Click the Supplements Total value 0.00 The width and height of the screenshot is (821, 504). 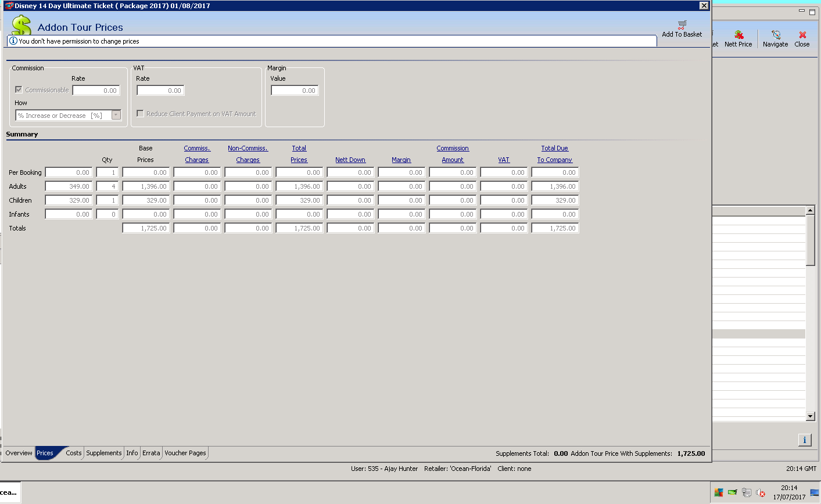[561, 453]
